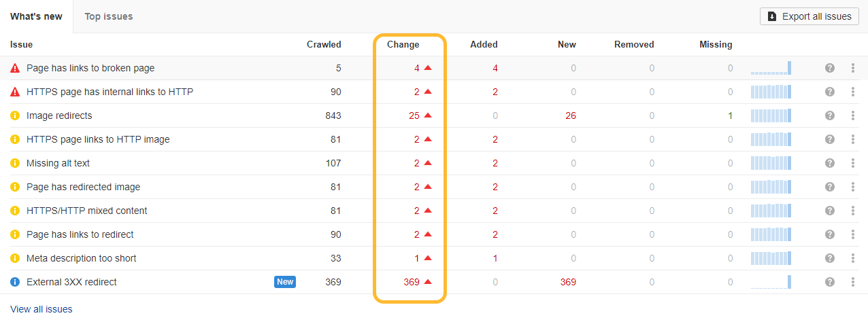868x322 pixels.
Task: Click help icon for Missing alt text
Action: tap(829, 163)
